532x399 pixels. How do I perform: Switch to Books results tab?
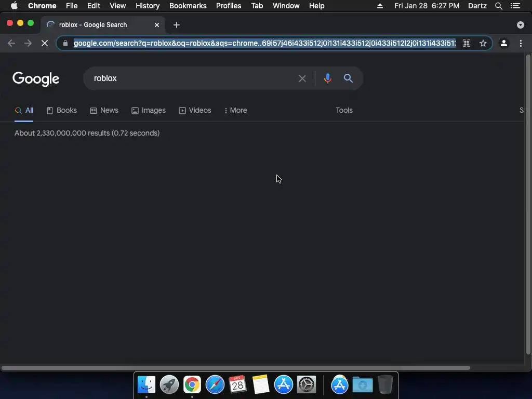(62, 111)
